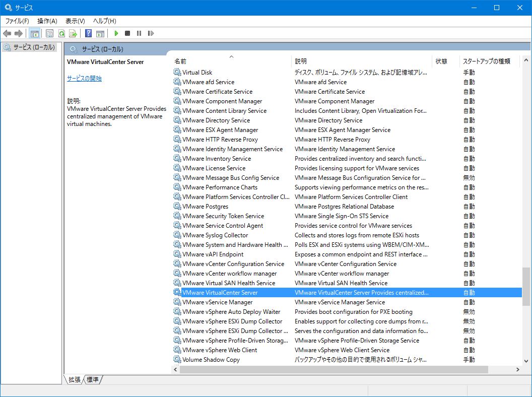Select VMware Message Bus Config Service name
The image size is (532, 397).
[231, 177]
